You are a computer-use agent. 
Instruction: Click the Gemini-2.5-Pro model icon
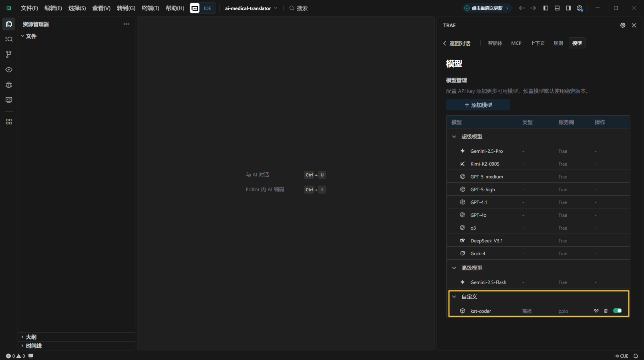coord(463,151)
